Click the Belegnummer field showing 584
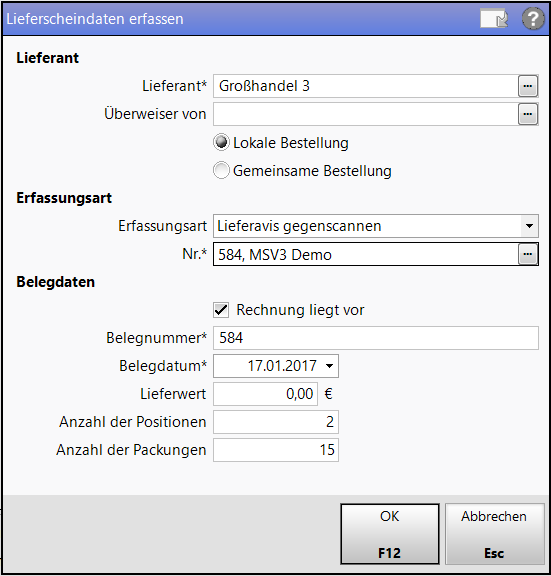Image resolution: width=551 pixels, height=576 pixels. tap(376, 338)
